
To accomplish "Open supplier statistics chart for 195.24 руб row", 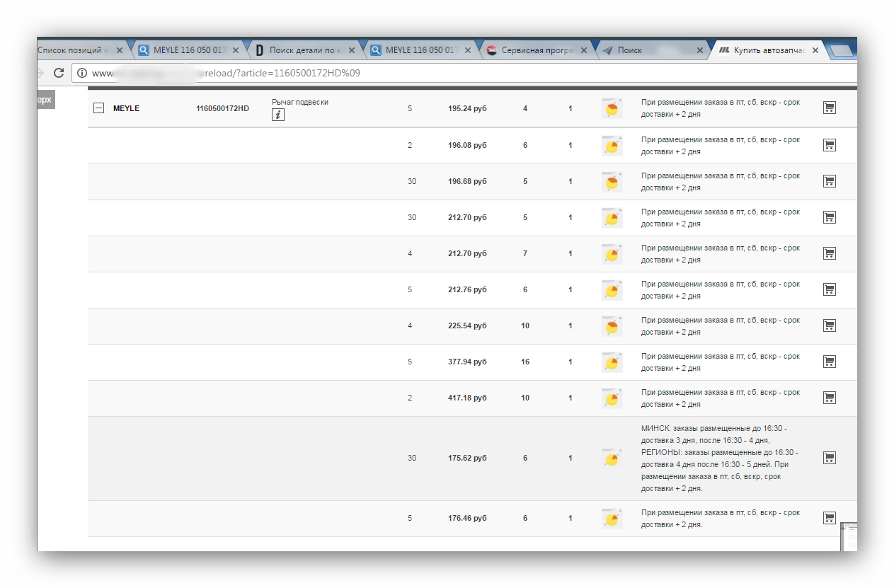I will click(x=612, y=108).
